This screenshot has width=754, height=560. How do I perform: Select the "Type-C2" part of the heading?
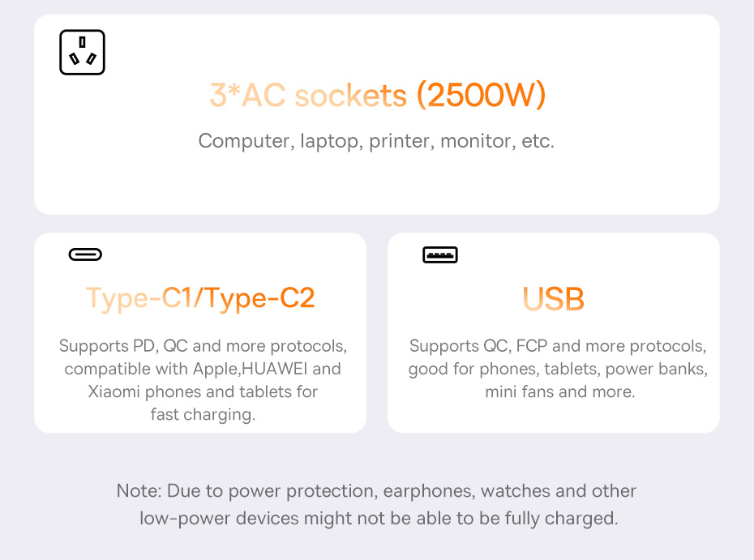tap(259, 298)
